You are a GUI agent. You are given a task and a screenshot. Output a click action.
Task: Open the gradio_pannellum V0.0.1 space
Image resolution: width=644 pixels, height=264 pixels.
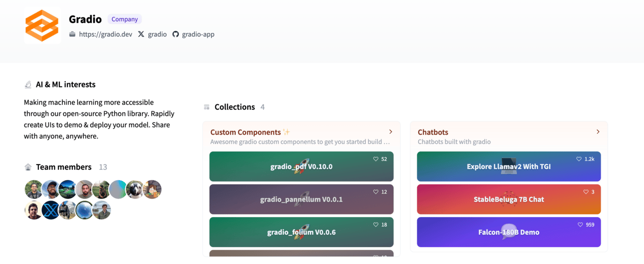(301, 200)
